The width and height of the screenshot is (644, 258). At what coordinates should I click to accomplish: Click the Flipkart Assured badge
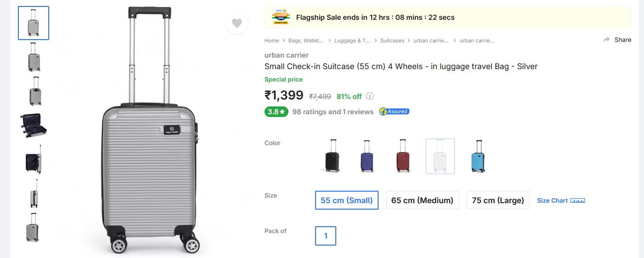click(x=394, y=111)
